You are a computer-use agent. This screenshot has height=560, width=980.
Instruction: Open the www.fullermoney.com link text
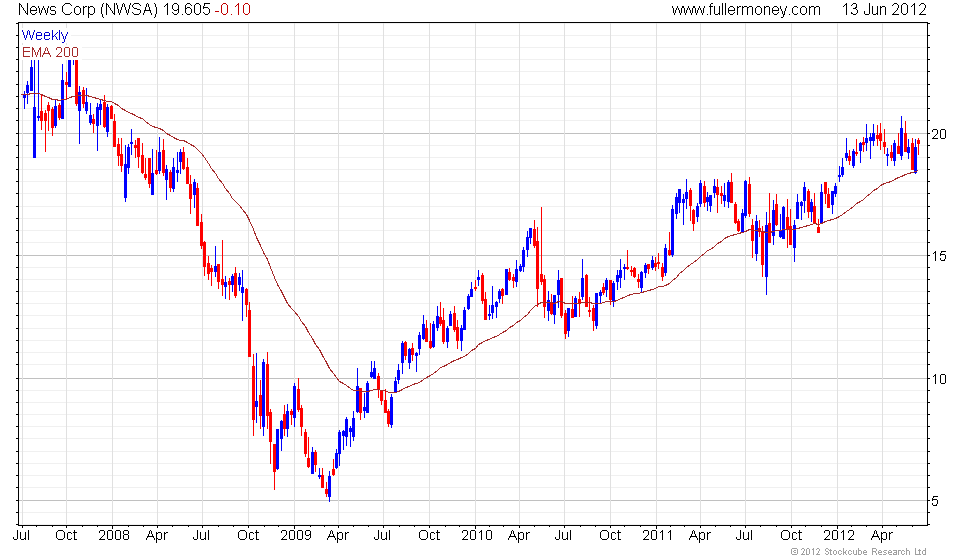(x=746, y=9)
